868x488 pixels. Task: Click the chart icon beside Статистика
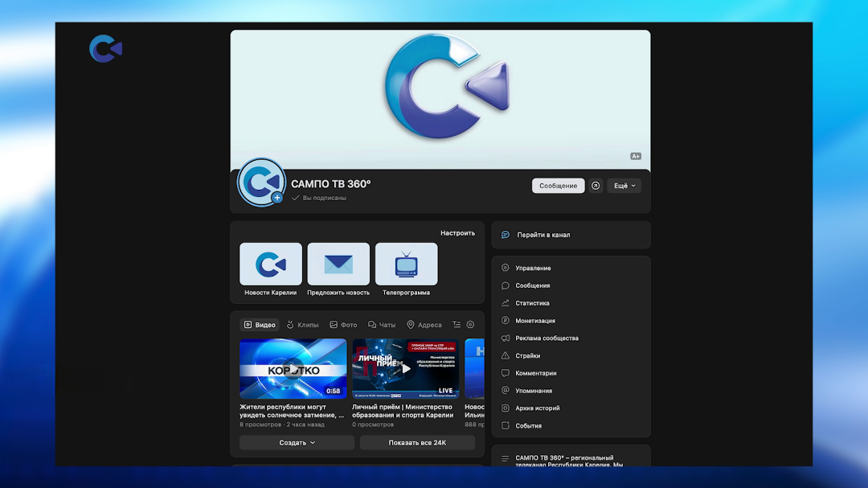[x=506, y=304]
